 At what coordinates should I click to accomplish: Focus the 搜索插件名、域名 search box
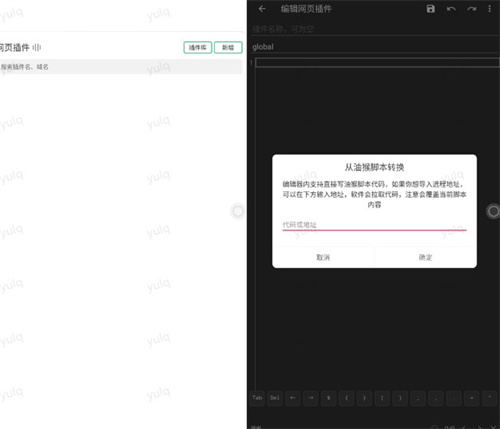coord(121,67)
